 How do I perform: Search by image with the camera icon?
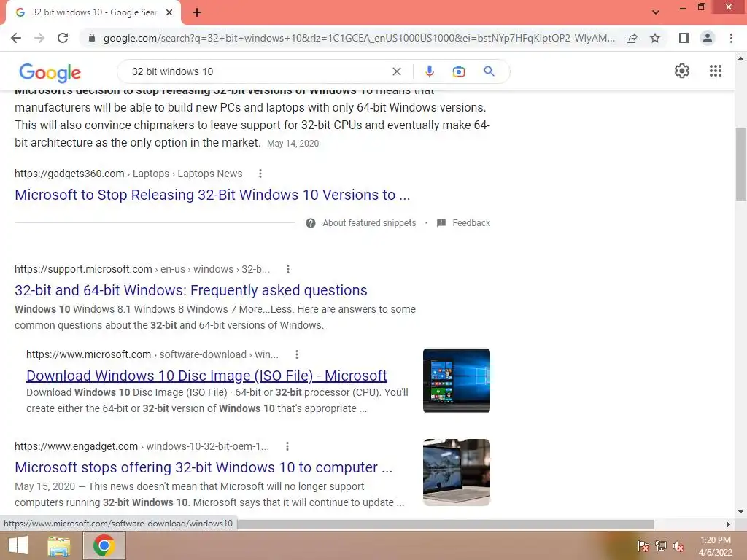458,71
